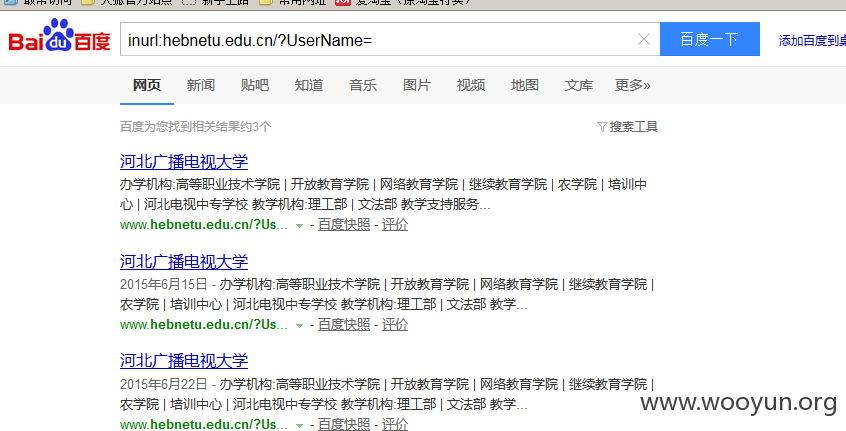
Task: Open 百度快照 of 6月22日 result
Action: click(x=344, y=424)
